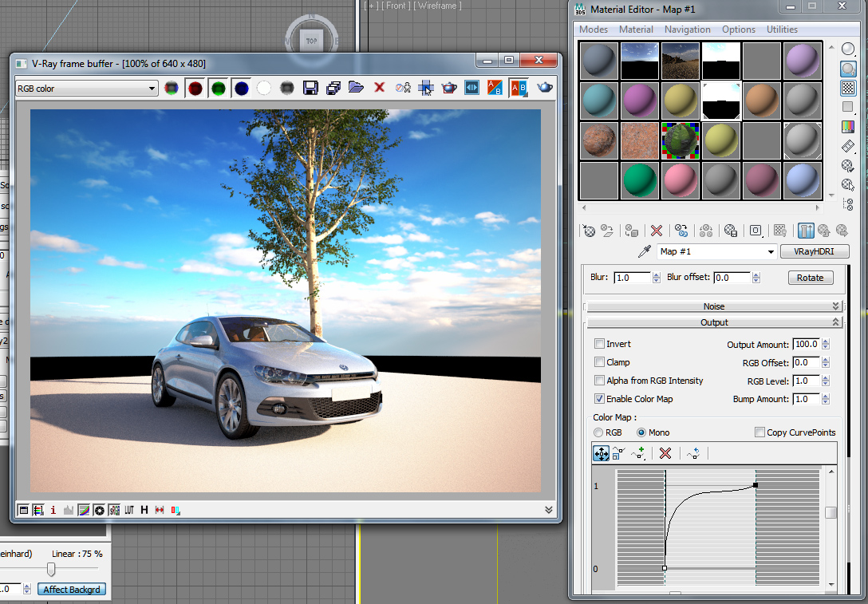
Task: Select the RGB color map radio button
Action: 598,432
